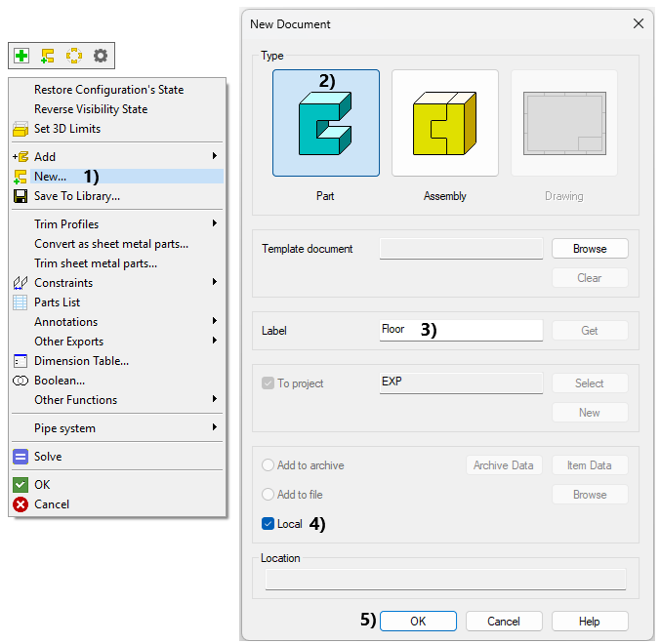This screenshot has height=644, width=660.
Task: Click the Label text field containing Floor
Action: pyautogui.click(x=460, y=330)
